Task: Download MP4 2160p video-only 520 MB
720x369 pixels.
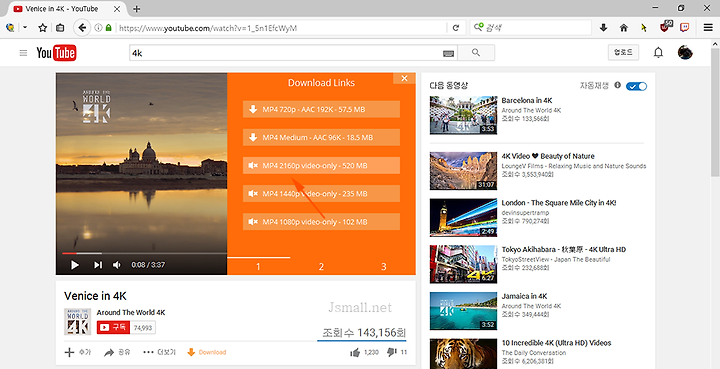Action: (321, 166)
